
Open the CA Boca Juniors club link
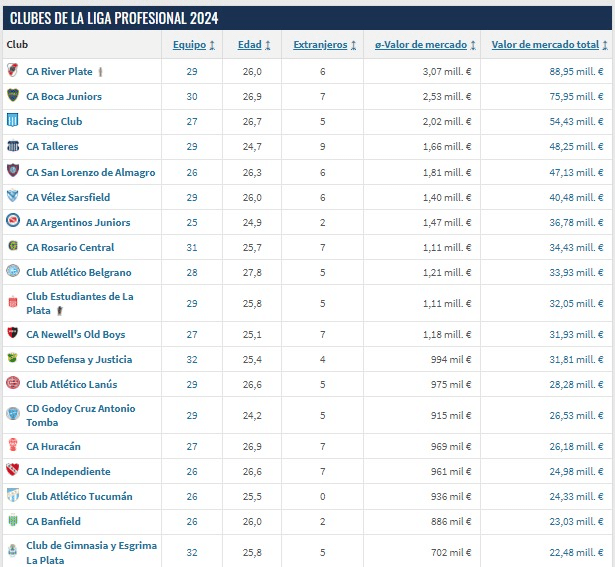(64, 96)
